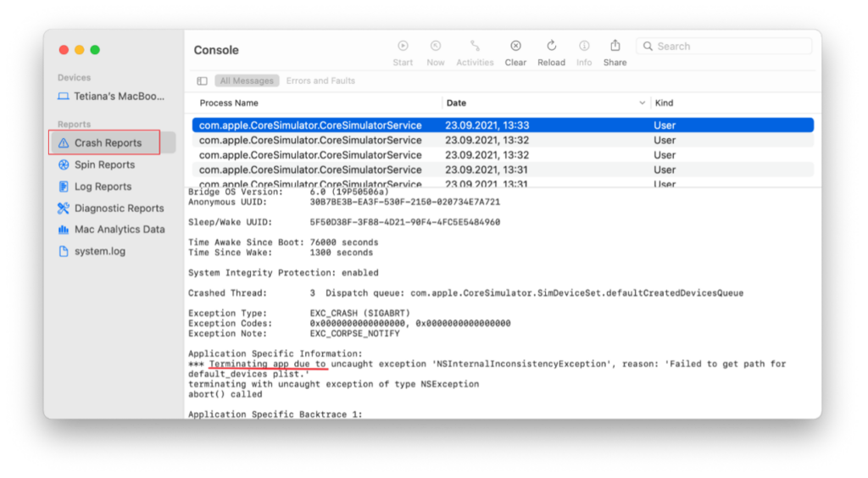This screenshot has width=868, height=478.
Task: Open Mac Analytics Data in sidebar
Action: point(111,229)
